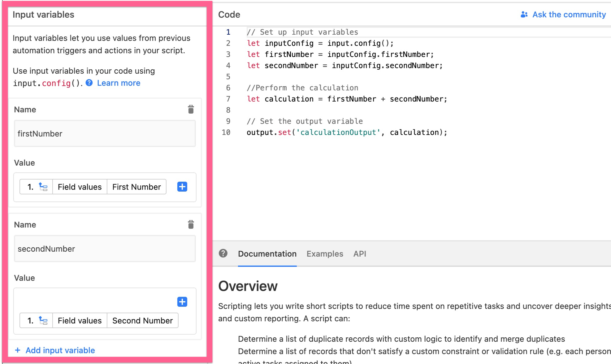Click Field values in the secondNumber token

pos(80,321)
